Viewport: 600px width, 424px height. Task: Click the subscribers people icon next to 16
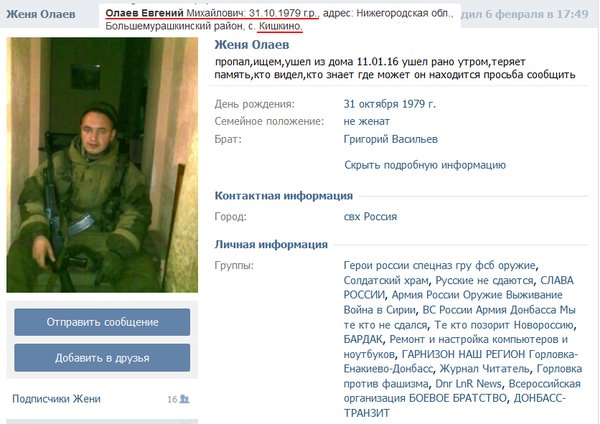(184, 399)
